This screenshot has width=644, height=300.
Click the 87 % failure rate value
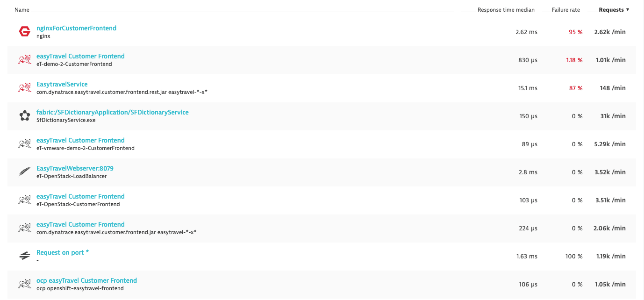[576, 88]
